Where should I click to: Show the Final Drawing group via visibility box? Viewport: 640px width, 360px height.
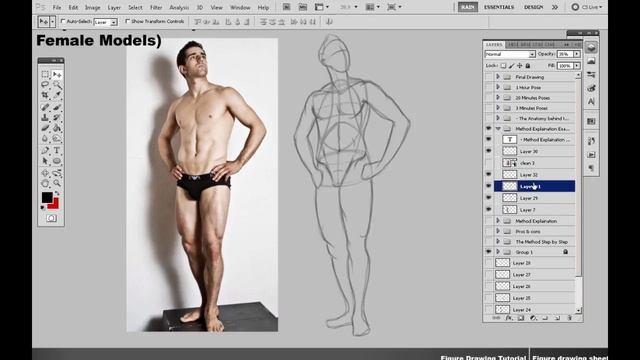tap(489, 77)
